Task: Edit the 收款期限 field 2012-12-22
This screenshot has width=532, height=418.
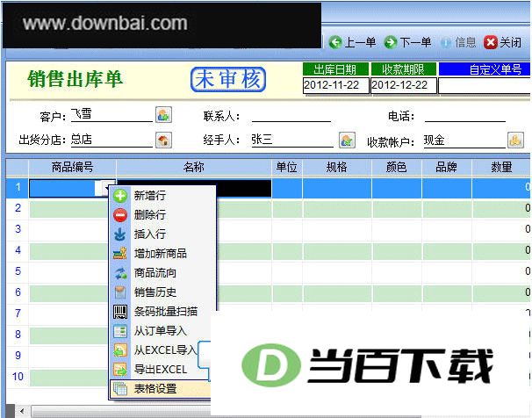Action: click(404, 85)
